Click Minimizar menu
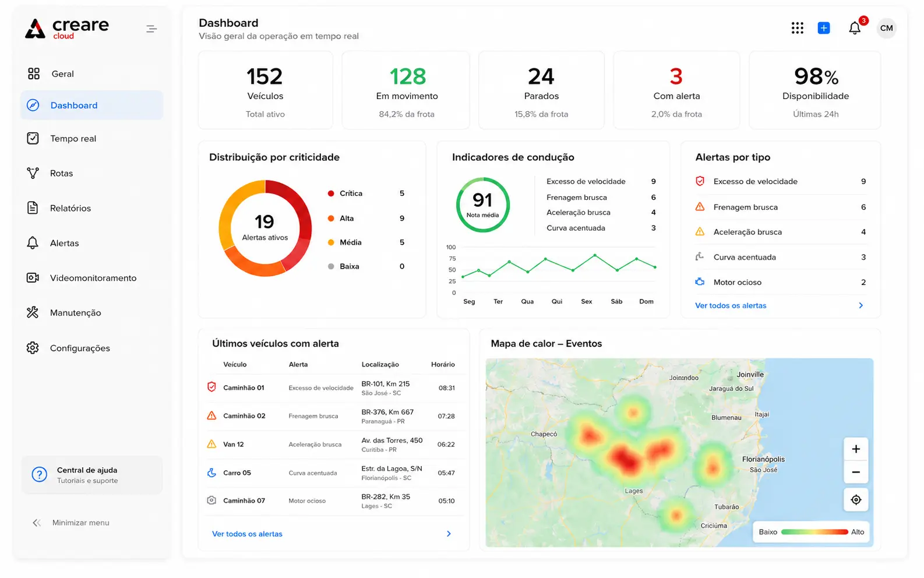 pos(81,523)
